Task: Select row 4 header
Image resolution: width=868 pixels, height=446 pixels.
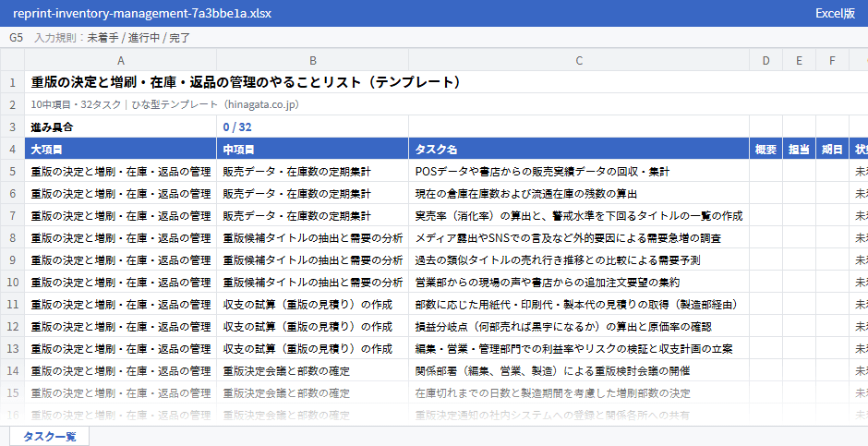Action: tap(12, 149)
